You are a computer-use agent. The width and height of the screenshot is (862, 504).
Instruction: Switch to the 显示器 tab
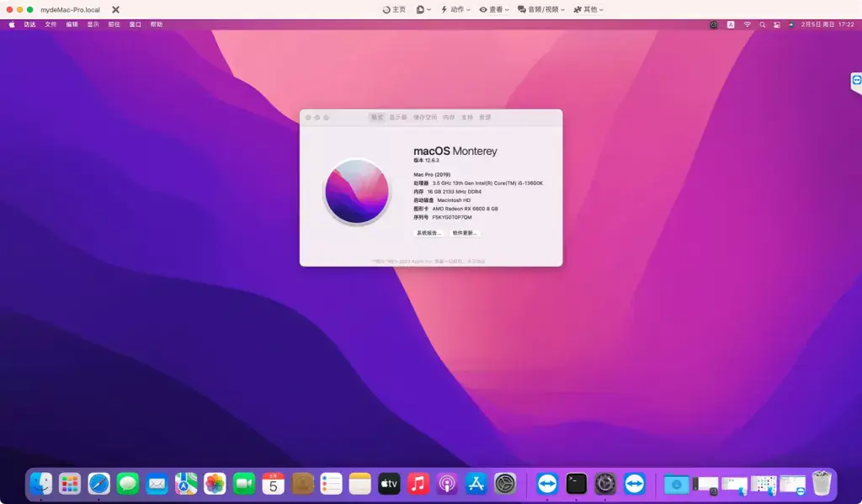398,118
